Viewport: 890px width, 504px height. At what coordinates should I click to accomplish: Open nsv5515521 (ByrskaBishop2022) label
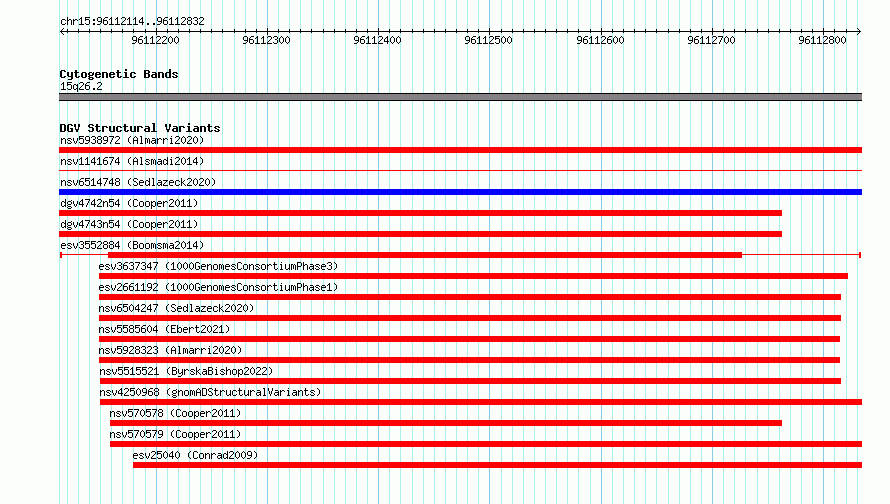click(x=186, y=371)
